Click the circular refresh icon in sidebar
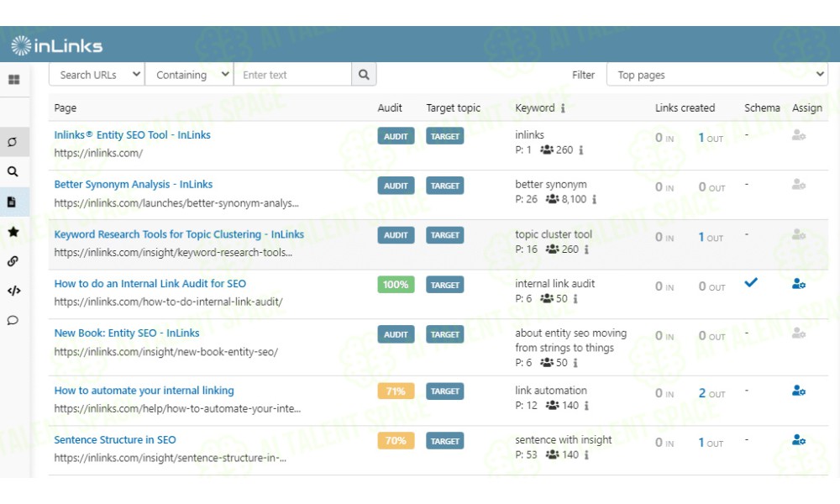The width and height of the screenshot is (840, 504). tap(13, 142)
